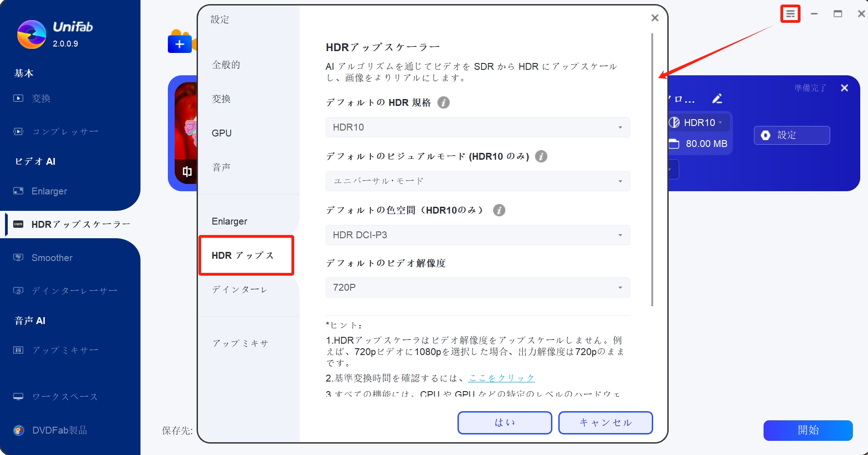Confirm settings with はい button

[x=505, y=423]
